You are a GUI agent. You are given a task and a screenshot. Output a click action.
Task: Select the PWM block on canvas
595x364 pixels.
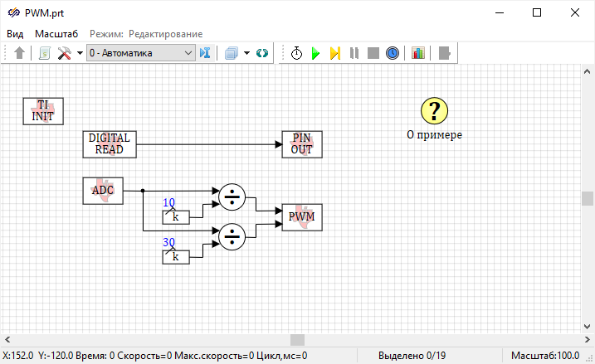[302, 217]
